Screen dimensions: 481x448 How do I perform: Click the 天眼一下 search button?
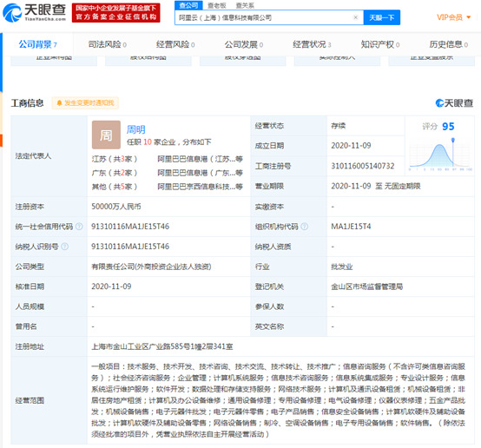[x=382, y=17]
